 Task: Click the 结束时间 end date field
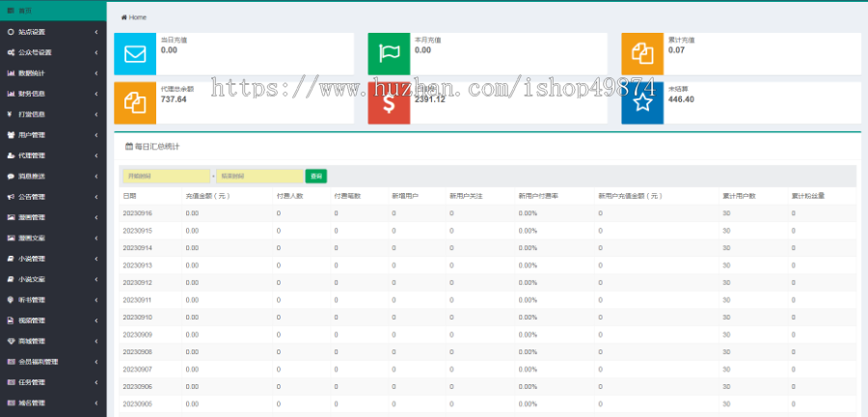point(259,176)
